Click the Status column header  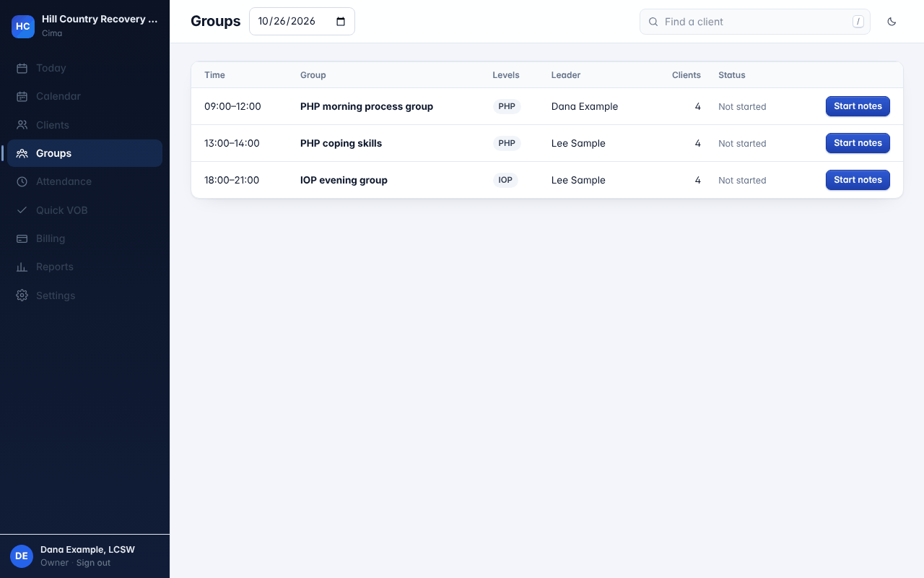click(x=732, y=75)
